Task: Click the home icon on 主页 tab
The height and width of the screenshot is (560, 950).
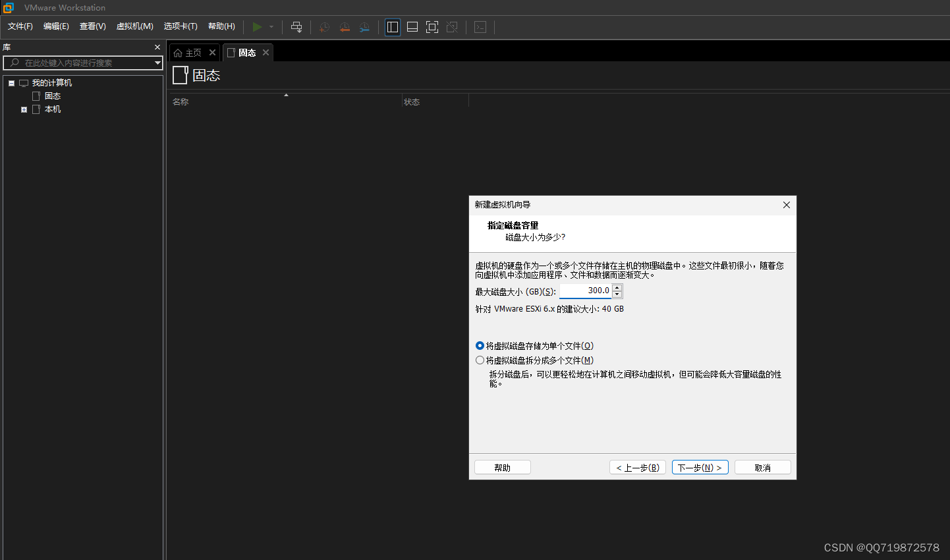Action: pyautogui.click(x=178, y=53)
